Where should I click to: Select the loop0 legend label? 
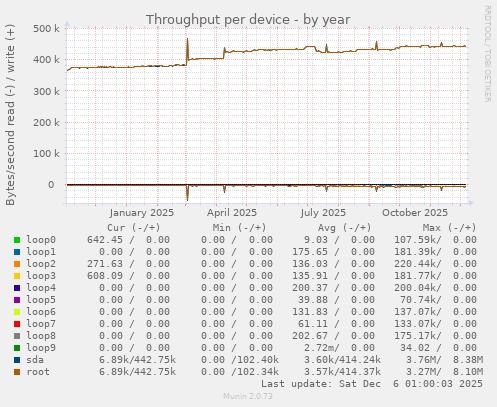[41, 240]
